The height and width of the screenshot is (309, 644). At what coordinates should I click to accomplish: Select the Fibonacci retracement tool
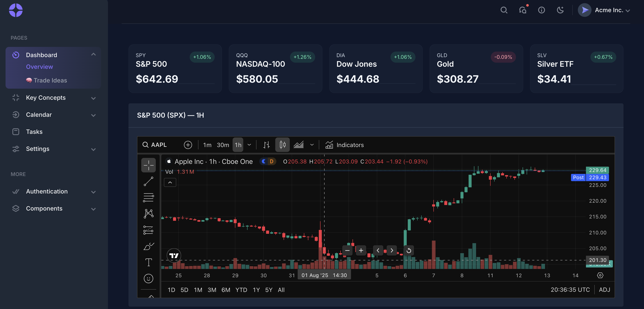click(x=149, y=197)
